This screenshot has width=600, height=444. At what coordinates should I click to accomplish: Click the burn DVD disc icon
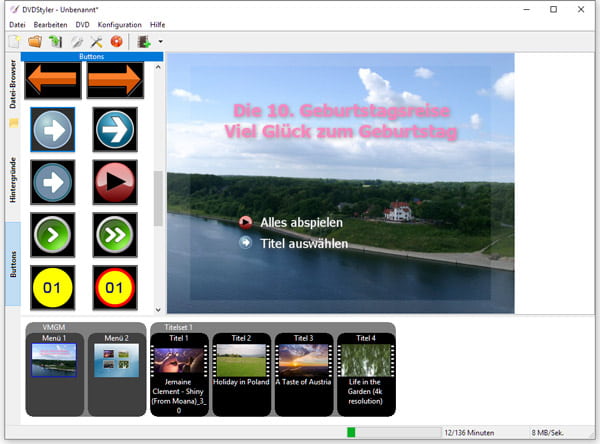coord(117,42)
